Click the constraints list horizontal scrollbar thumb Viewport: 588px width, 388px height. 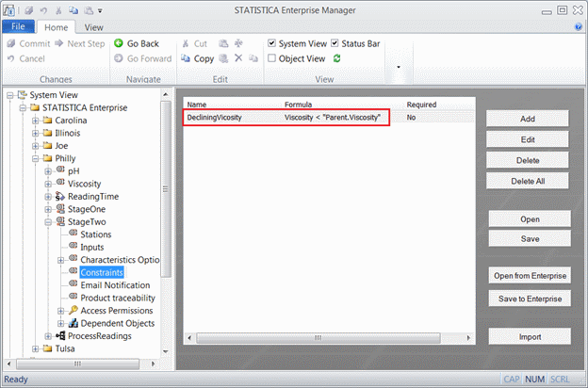coord(318,338)
